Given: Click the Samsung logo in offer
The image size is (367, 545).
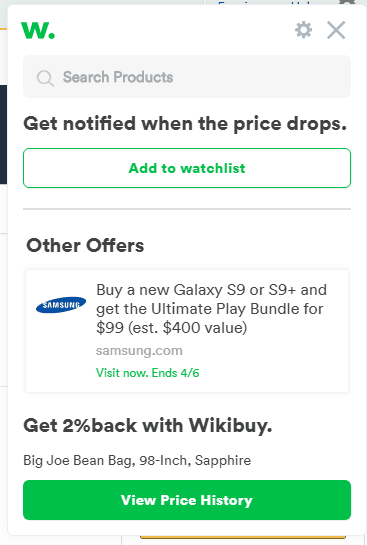Looking at the screenshot, I should [x=61, y=305].
